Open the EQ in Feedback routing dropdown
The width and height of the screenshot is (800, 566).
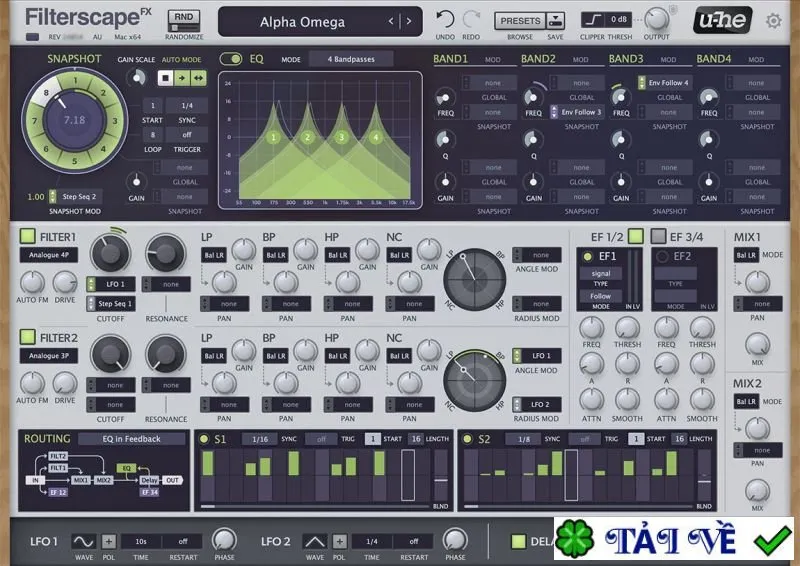132,438
